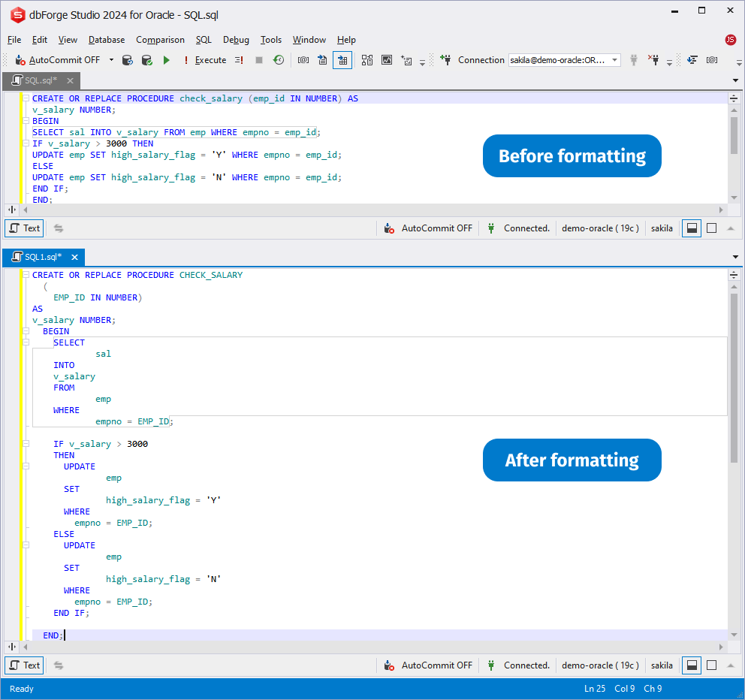745x700 pixels.
Task: Open upper document list dropdown arrow
Action: (735, 80)
